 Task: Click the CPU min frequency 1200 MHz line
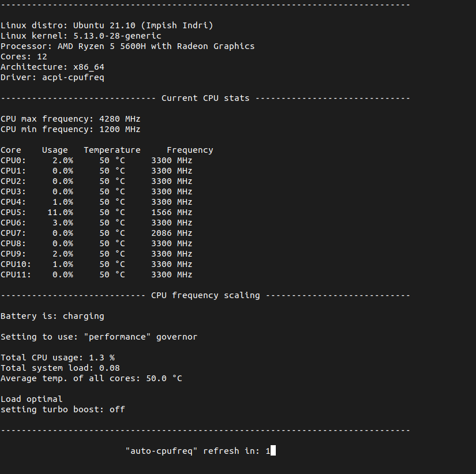[x=70, y=129]
